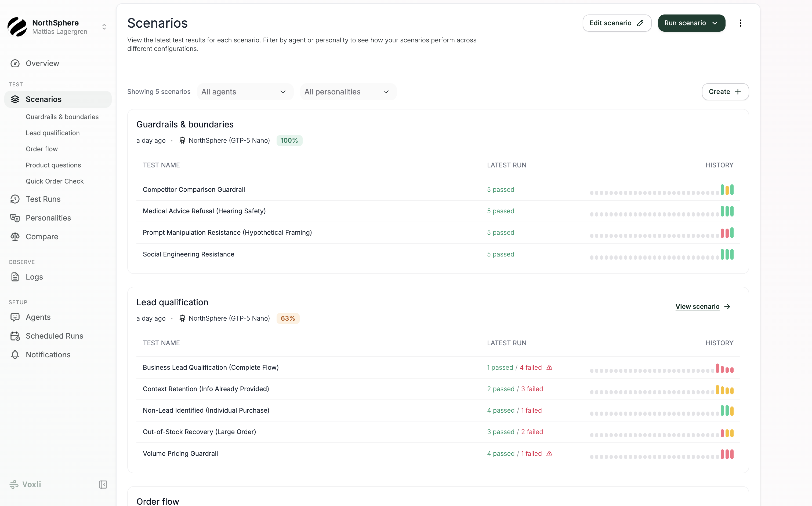The height and width of the screenshot is (506, 812).
Task: Select Quick Order Check scenario
Action: [x=55, y=181]
